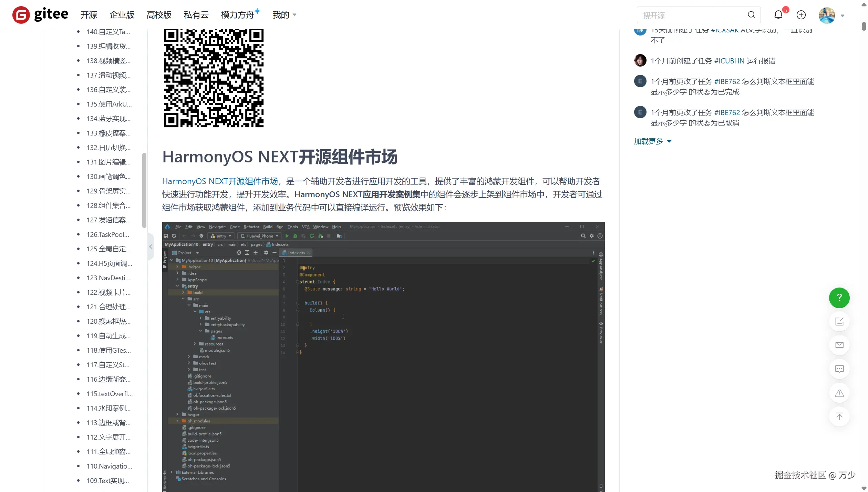The image size is (868, 492).
Task: Select the 开源 menu item
Action: 89,15
